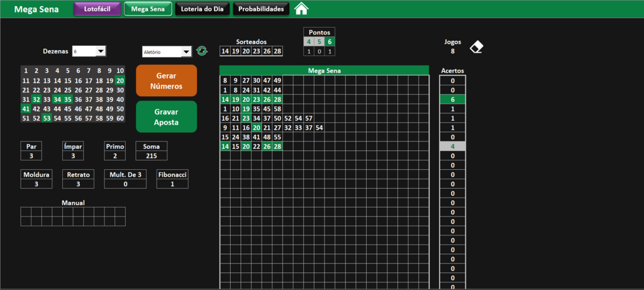Click Sorteados number 23
The height and width of the screenshot is (290, 644).
(257, 52)
